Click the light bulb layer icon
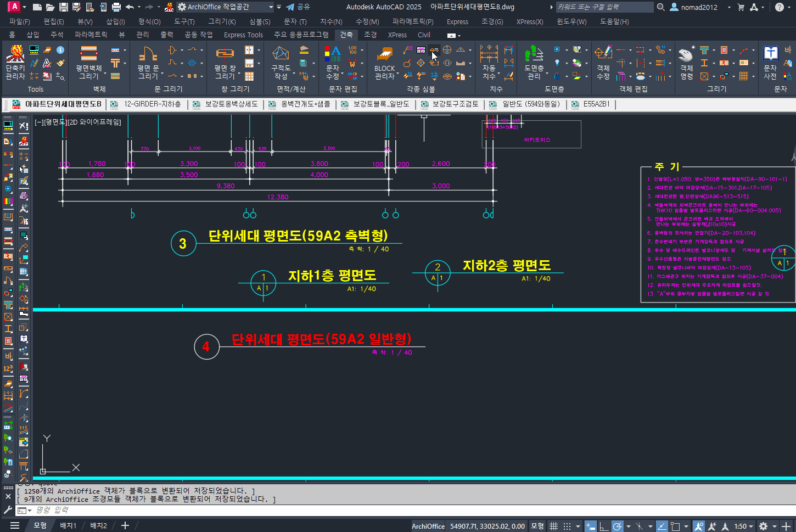796x532 pixels. click(558, 63)
